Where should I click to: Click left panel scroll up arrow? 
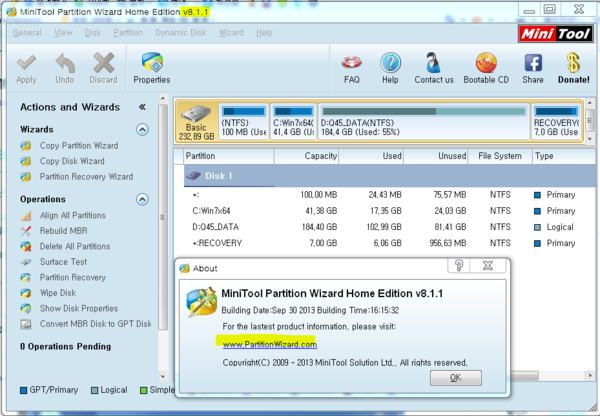163,99
